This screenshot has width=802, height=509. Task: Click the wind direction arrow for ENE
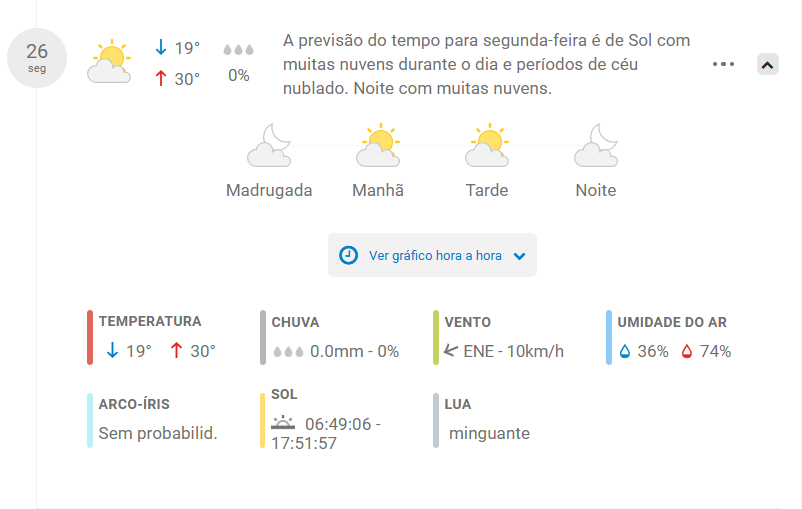point(451,350)
